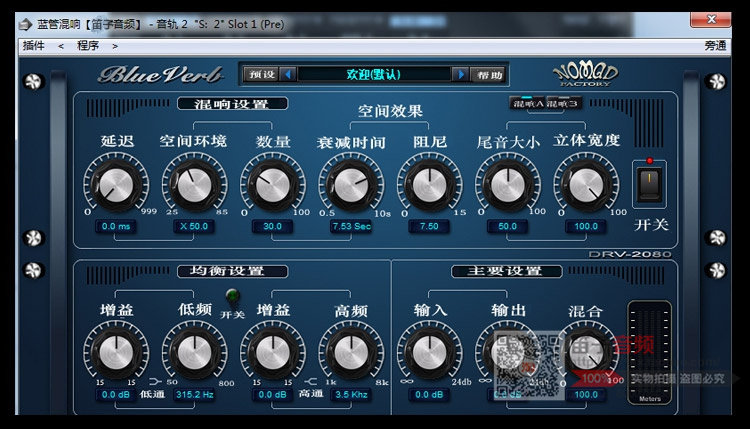Click the Nomad Factory logo
Image resolution: width=750 pixels, height=429 pixels.
coord(585,75)
